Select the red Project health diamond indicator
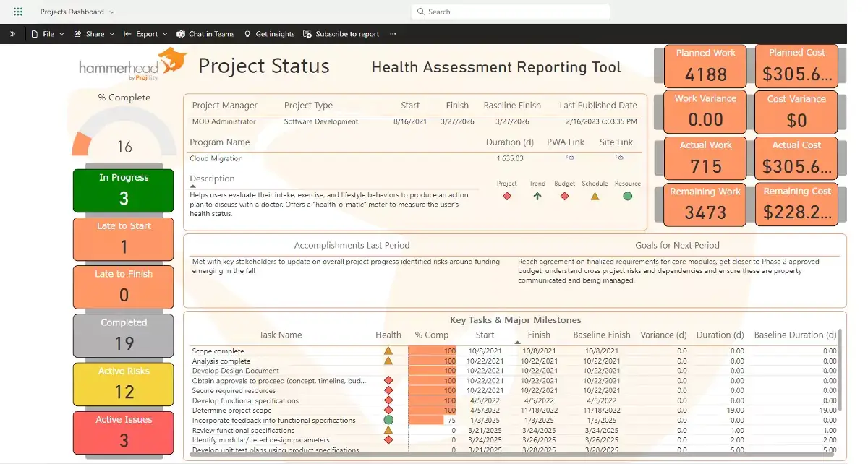Screen dimensions: 868x464 pyautogui.click(x=507, y=195)
